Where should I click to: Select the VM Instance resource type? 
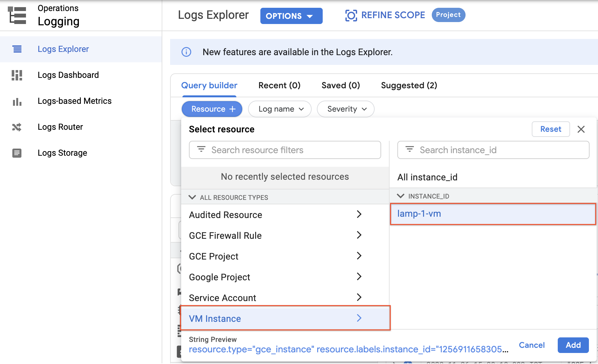285,318
